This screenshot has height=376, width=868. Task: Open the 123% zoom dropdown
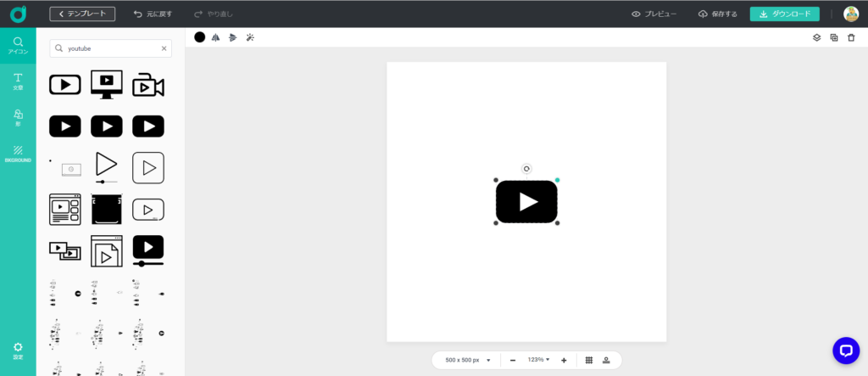(x=538, y=360)
